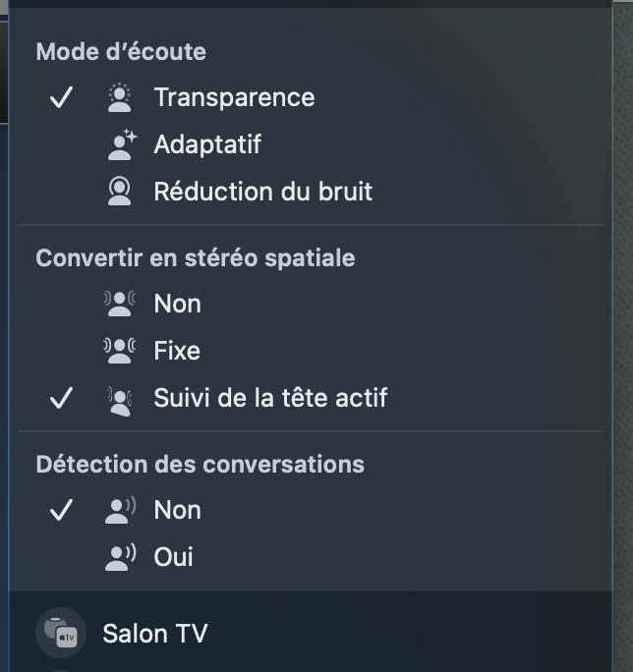The image size is (633, 672).
Task: Click the Convertir en stéréo spatiale header
Action: [196, 258]
